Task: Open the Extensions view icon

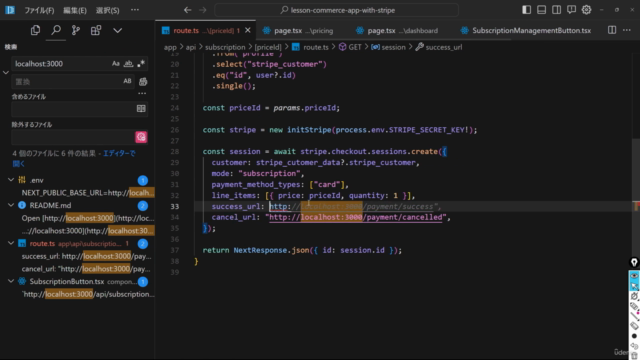Action: tap(96, 30)
